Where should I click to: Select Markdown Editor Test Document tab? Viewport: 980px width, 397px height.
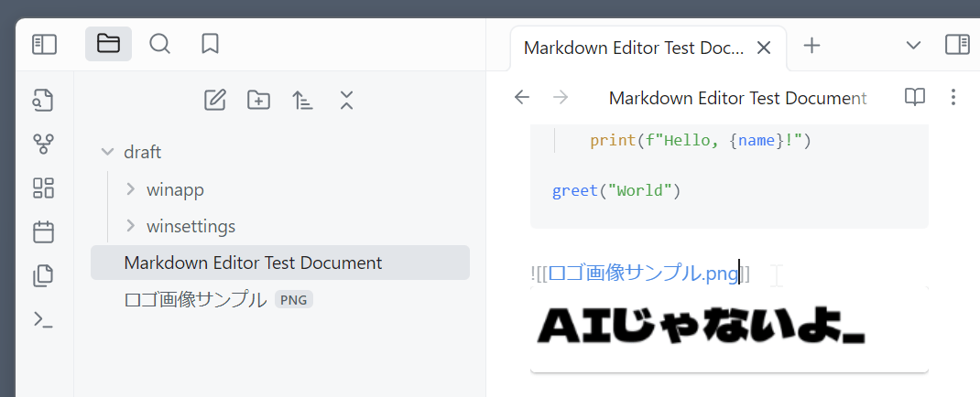(633, 48)
